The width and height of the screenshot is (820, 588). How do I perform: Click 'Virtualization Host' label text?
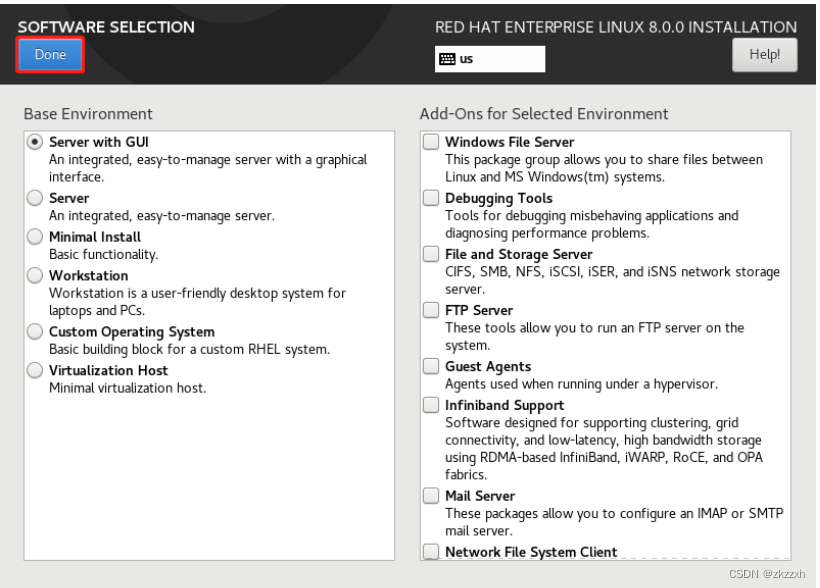coord(108,370)
